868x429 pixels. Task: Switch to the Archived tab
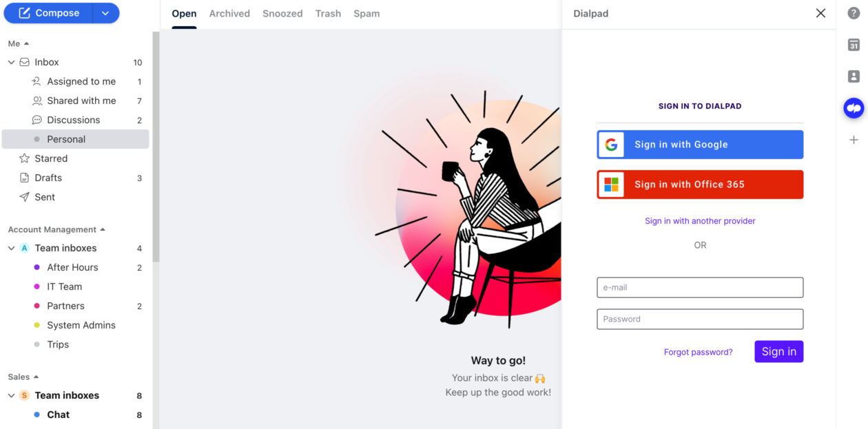pos(229,14)
